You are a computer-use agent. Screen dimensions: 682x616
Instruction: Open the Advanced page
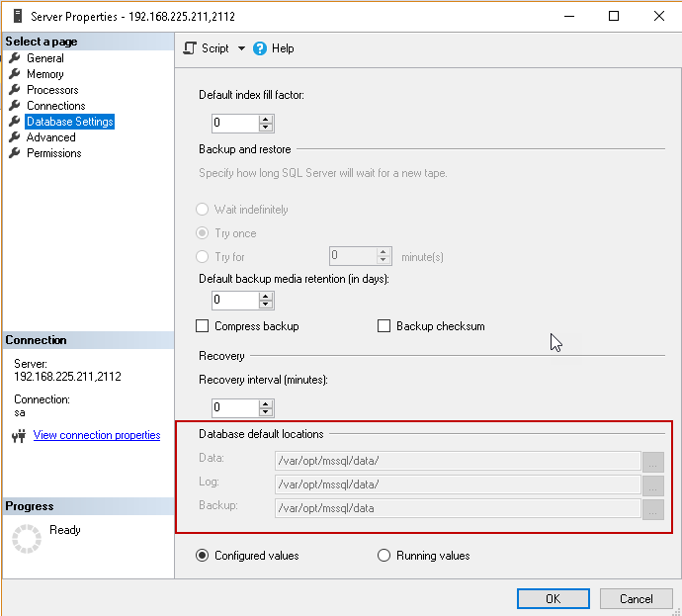click(x=50, y=137)
